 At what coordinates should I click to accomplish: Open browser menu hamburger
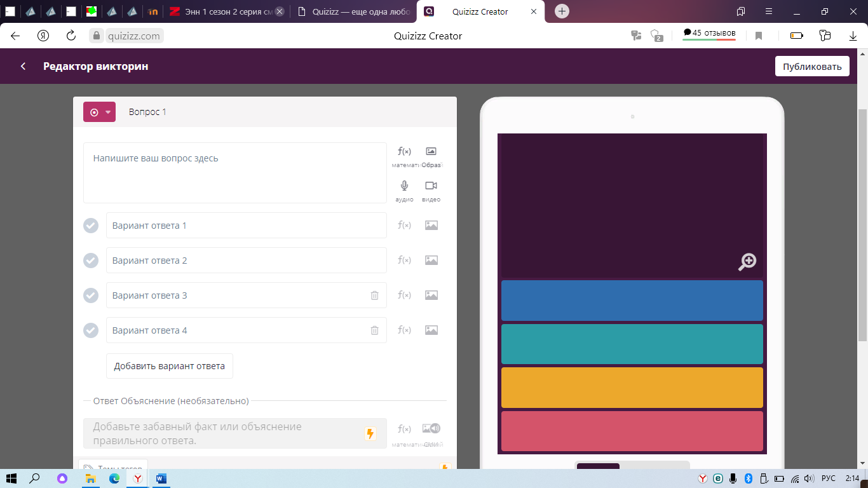(x=770, y=11)
